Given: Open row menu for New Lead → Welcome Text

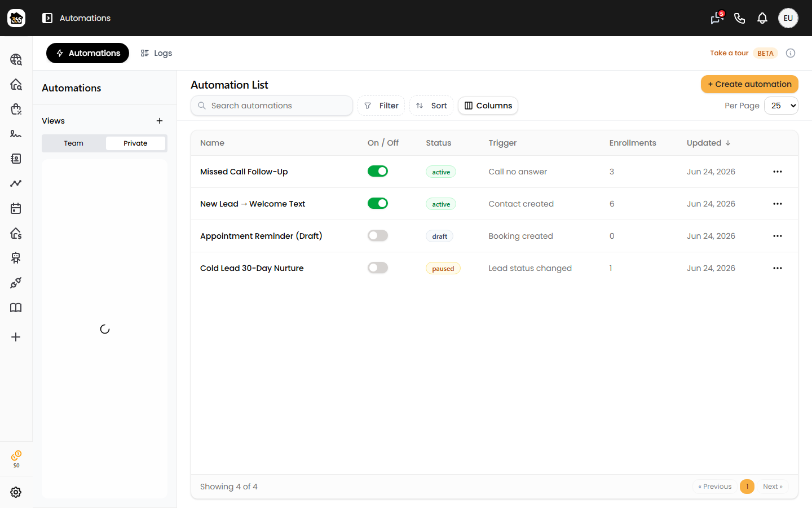Looking at the screenshot, I should click(x=778, y=204).
